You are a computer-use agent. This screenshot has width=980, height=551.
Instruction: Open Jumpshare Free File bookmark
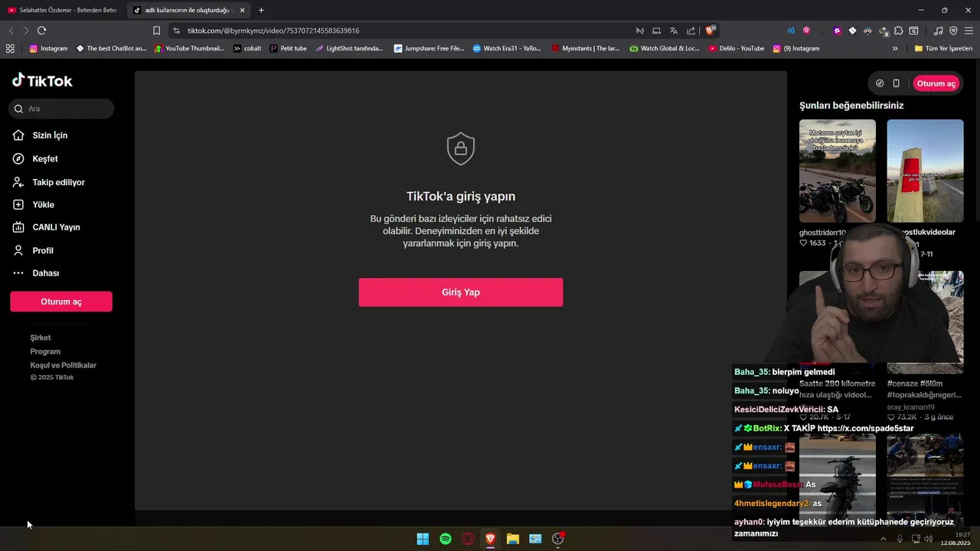(x=429, y=48)
